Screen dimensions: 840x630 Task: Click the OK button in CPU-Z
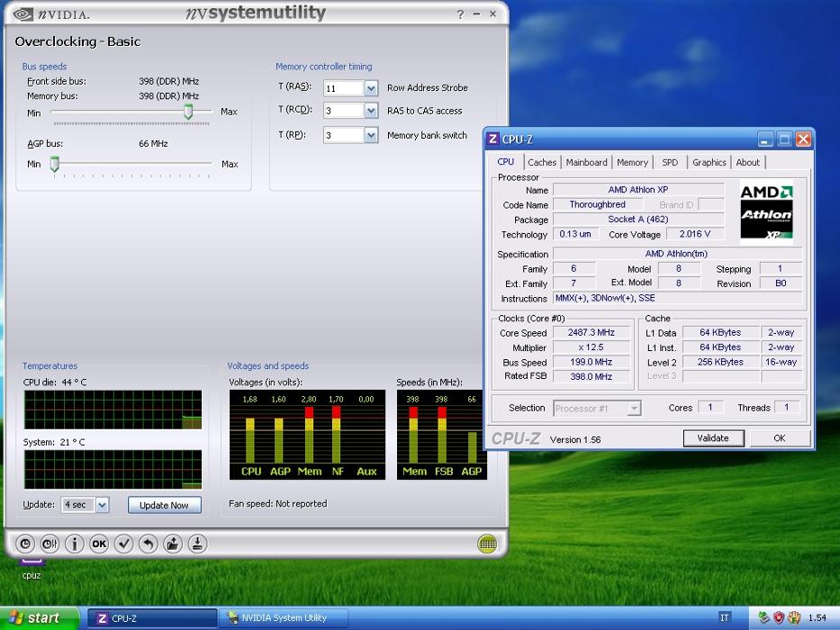[x=780, y=438]
